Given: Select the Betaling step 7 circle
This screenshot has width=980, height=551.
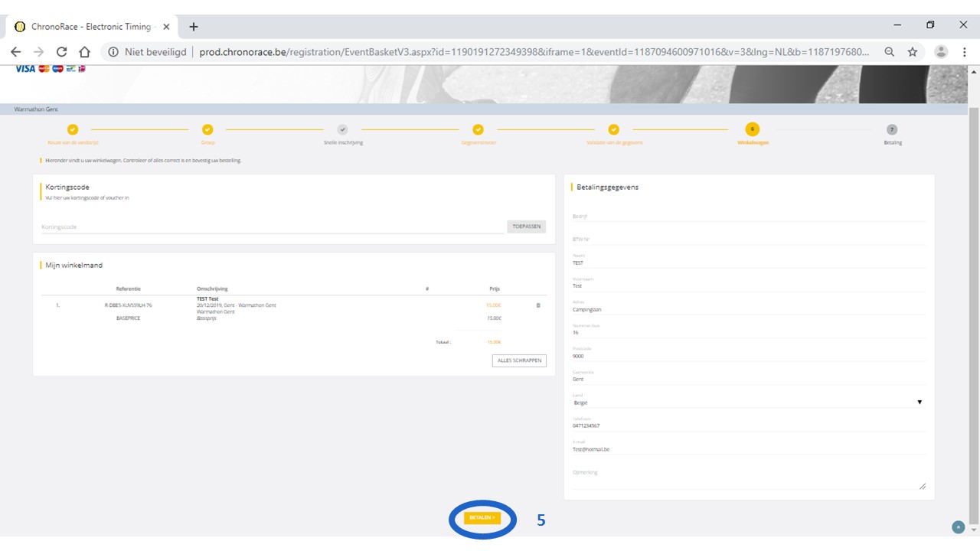Looking at the screenshot, I should 892,130.
